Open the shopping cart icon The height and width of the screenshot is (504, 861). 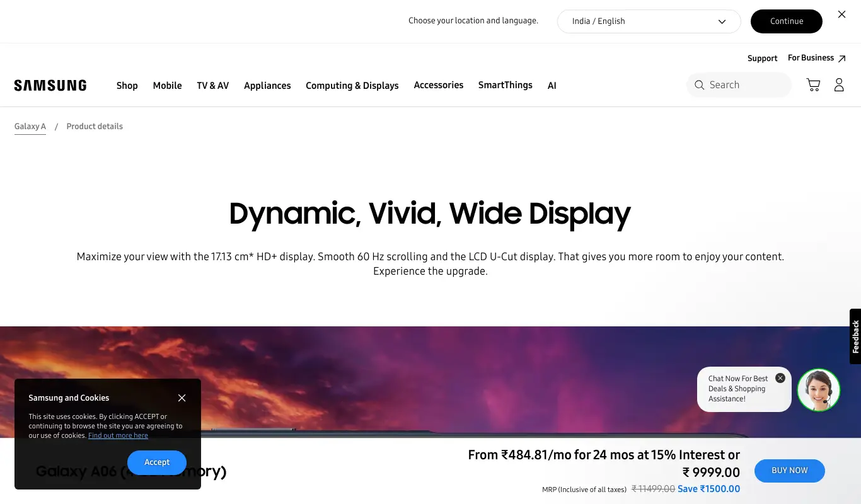813,85
